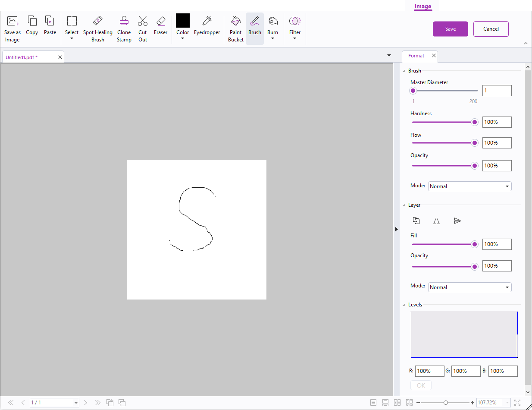Flip the layer horizontally
The image size is (532, 410).
(436, 220)
